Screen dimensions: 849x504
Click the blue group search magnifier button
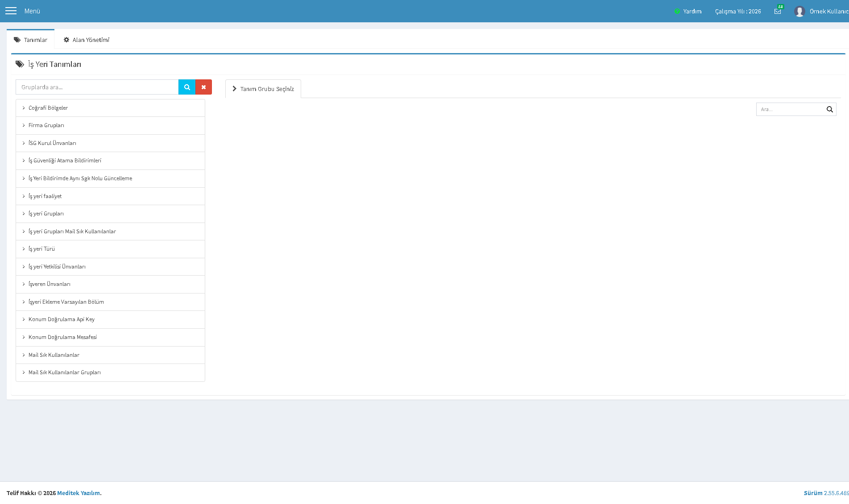187,87
